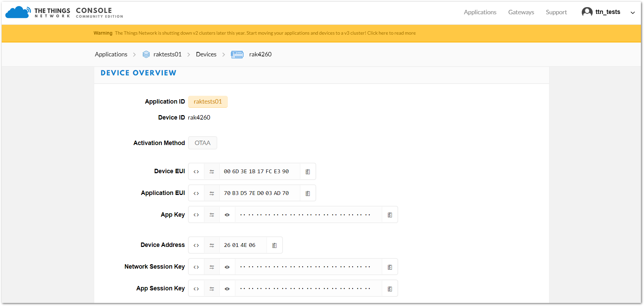
Task: Copy the Application EUI to clipboard
Action: point(308,193)
